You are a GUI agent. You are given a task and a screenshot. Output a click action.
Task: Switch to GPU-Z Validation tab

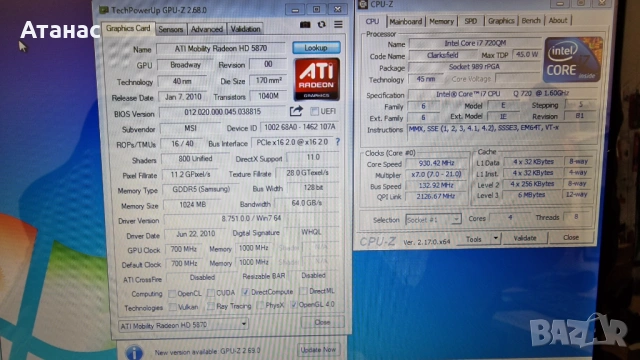point(245,29)
